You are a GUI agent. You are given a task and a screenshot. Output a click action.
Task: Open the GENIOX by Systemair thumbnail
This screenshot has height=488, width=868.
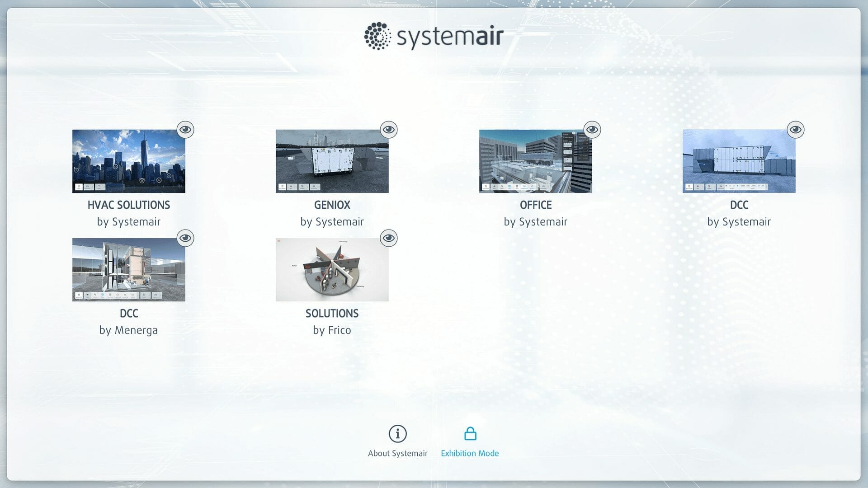tap(332, 161)
